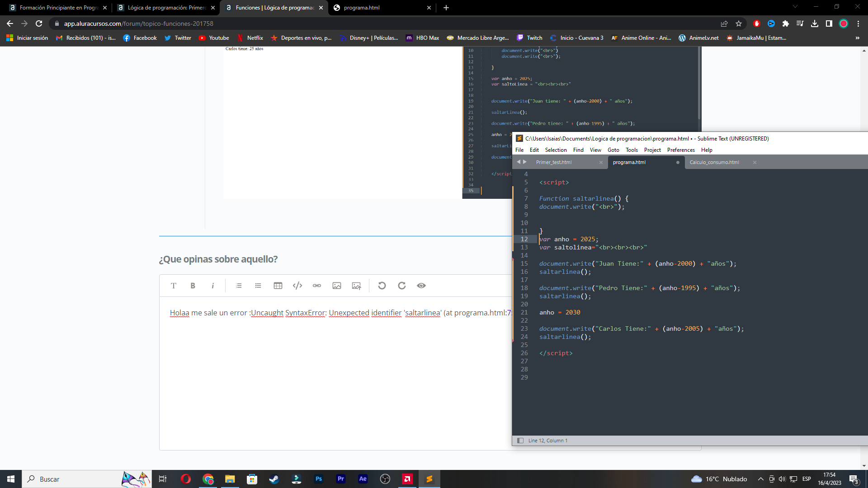The height and width of the screenshot is (488, 868).
Task: Bookmark this page with star icon
Action: coord(739,23)
